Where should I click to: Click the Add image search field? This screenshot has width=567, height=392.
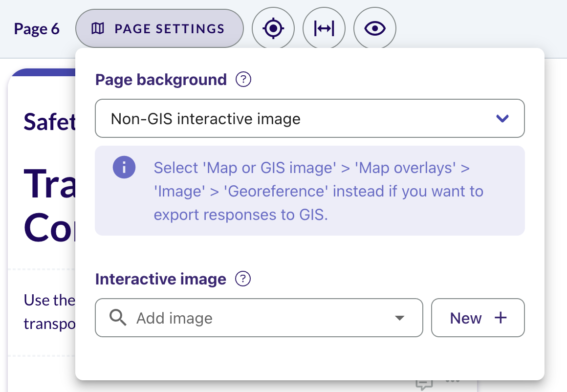click(259, 318)
